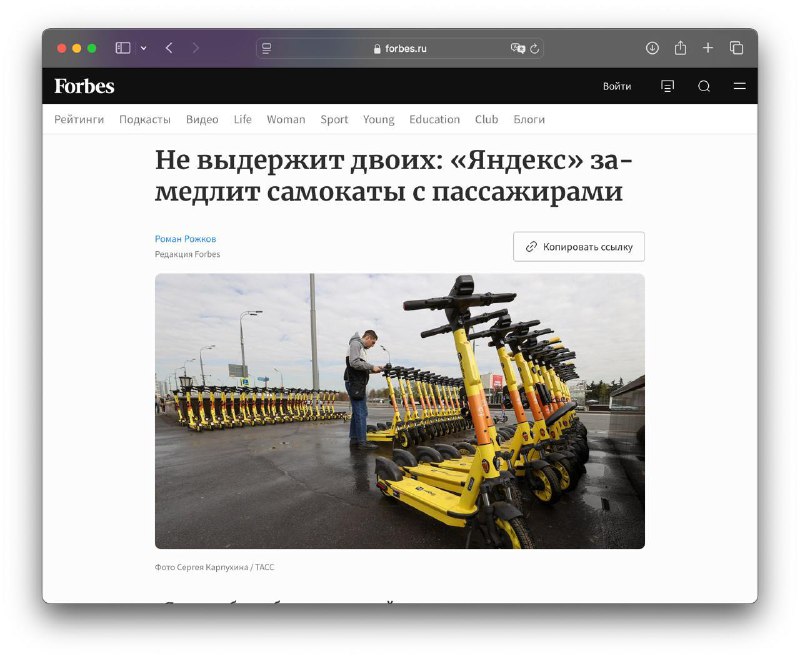Click the photo credit Сергея Карпухина / ТАСС
This screenshot has height=659, width=800.
[214, 567]
